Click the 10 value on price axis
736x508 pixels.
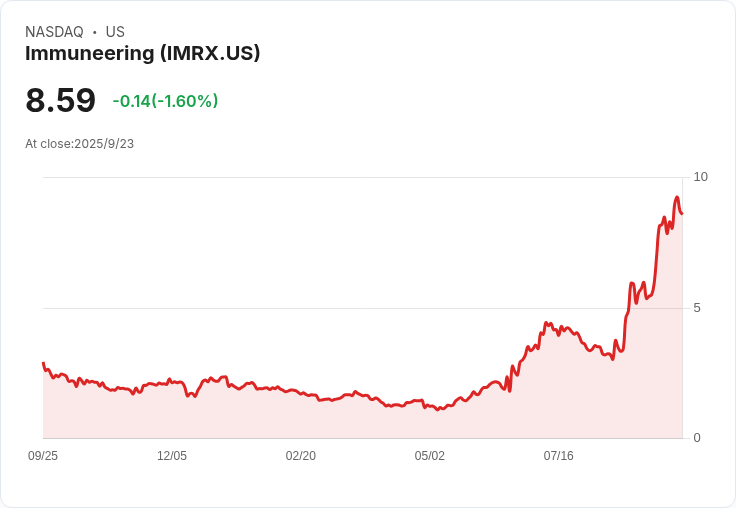pos(700,177)
